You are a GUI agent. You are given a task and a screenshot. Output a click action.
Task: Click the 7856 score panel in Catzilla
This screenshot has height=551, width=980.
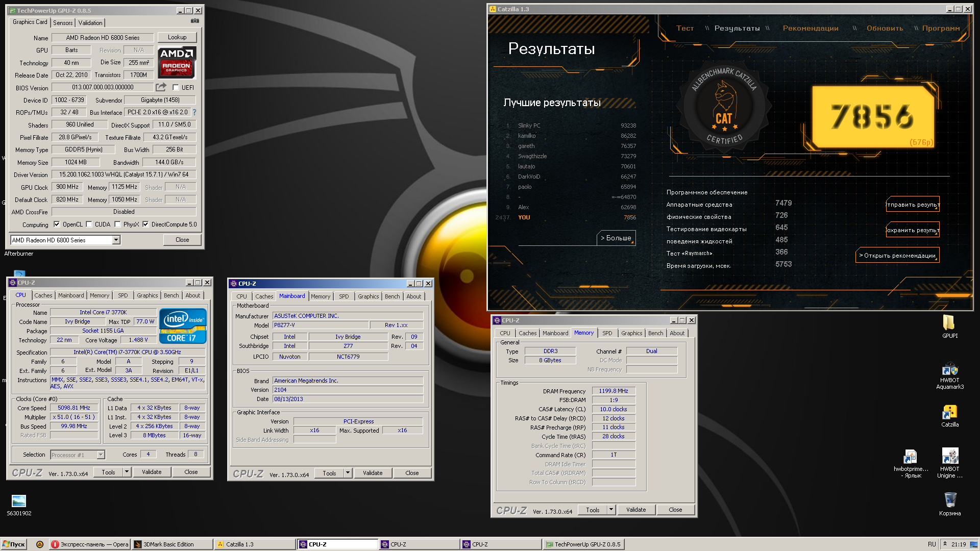873,117
